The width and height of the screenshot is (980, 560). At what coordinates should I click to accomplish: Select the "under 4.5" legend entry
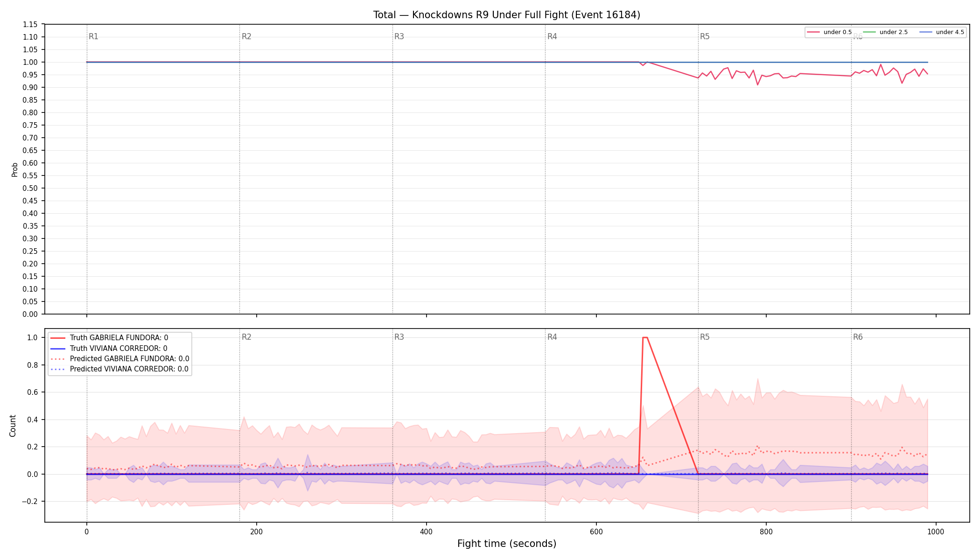[x=942, y=32]
